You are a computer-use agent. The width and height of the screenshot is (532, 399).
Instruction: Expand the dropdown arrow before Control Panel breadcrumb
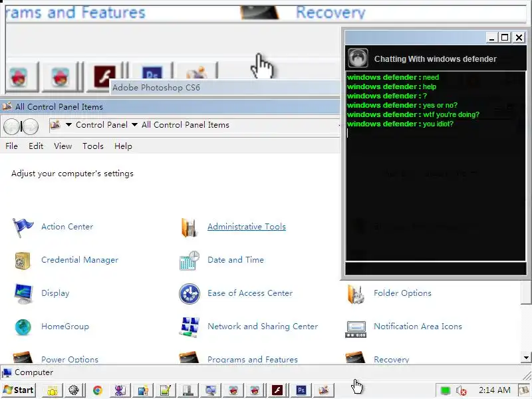[68, 125]
